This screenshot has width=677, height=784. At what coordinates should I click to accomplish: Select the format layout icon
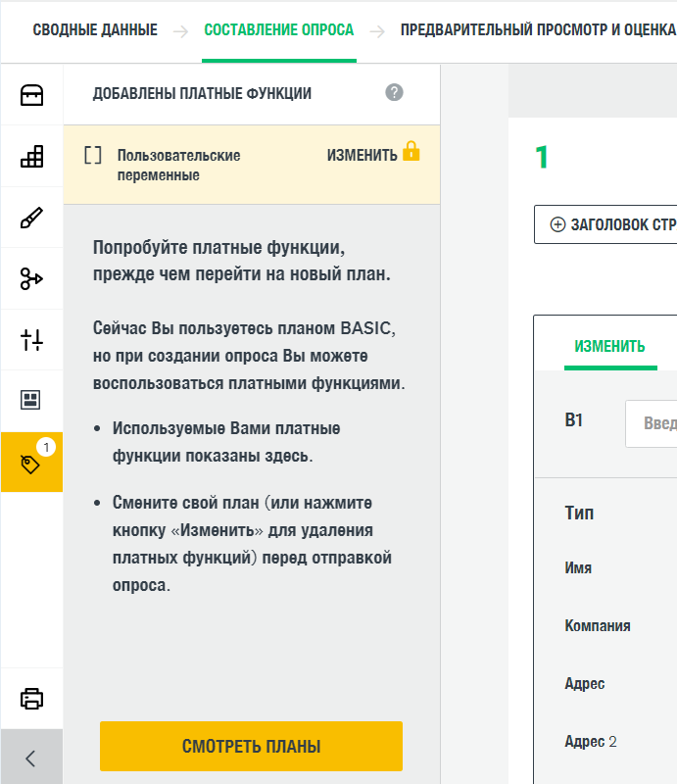coord(31,400)
